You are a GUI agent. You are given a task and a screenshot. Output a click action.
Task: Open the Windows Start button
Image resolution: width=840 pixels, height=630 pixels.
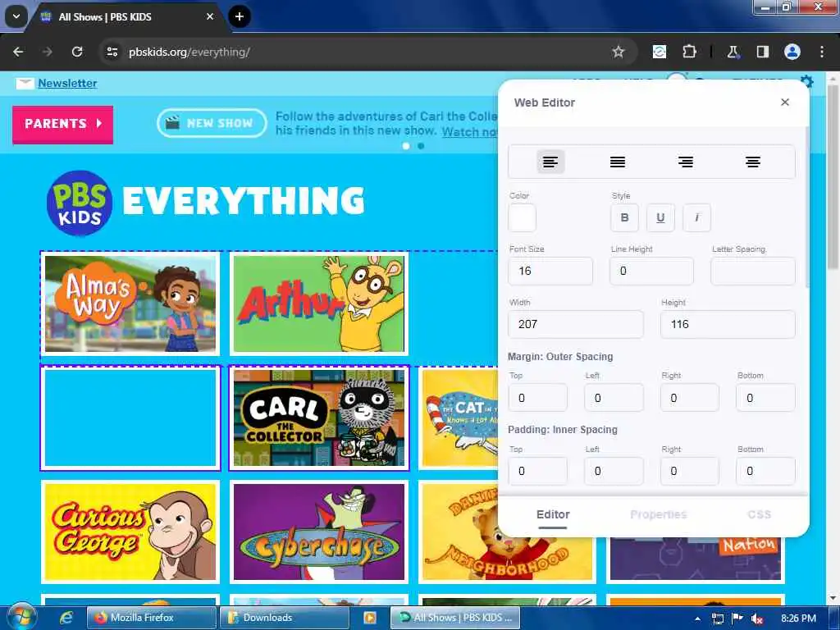click(21, 617)
